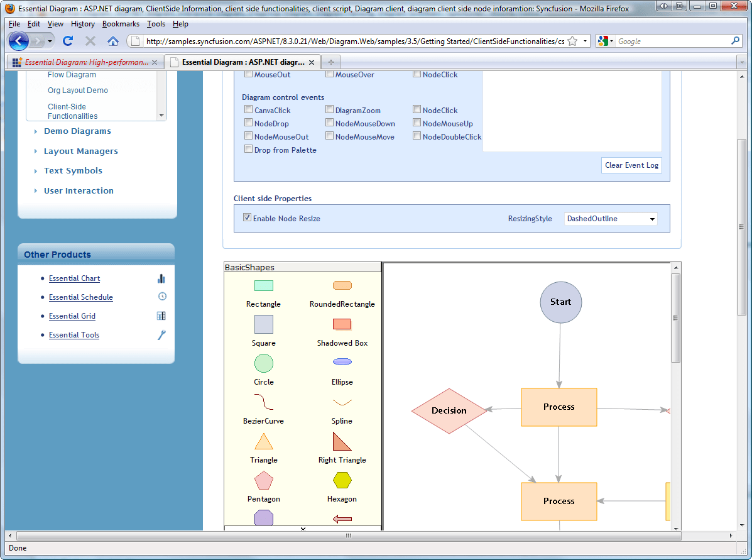Open the Essential Schedule link

80,297
